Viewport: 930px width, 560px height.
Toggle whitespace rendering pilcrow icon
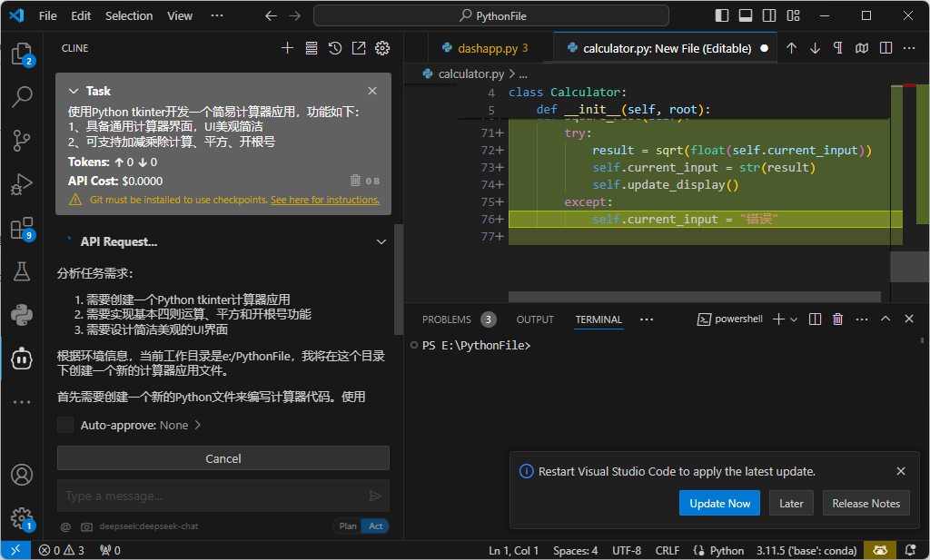[x=838, y=48]
